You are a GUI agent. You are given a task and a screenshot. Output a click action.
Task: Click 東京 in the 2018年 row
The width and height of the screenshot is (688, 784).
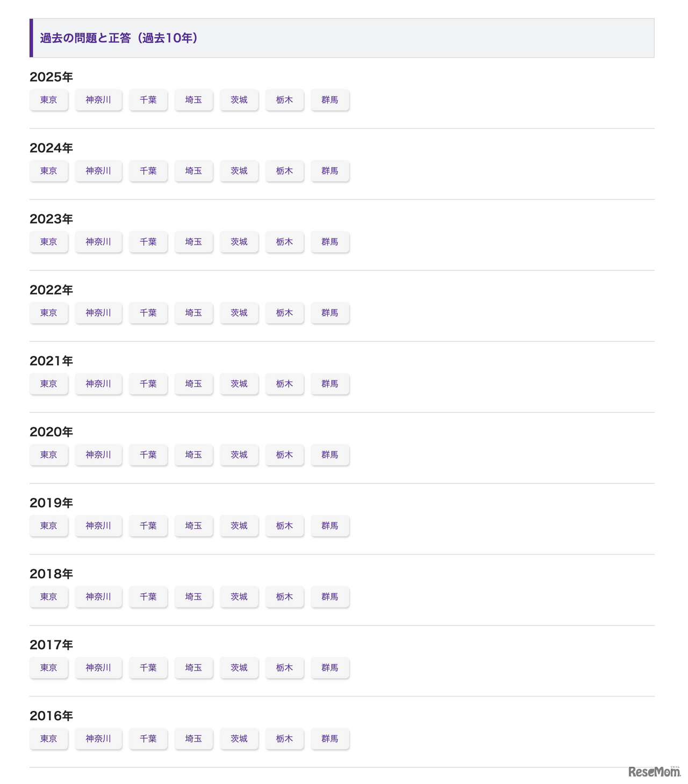tap(49, 596)
